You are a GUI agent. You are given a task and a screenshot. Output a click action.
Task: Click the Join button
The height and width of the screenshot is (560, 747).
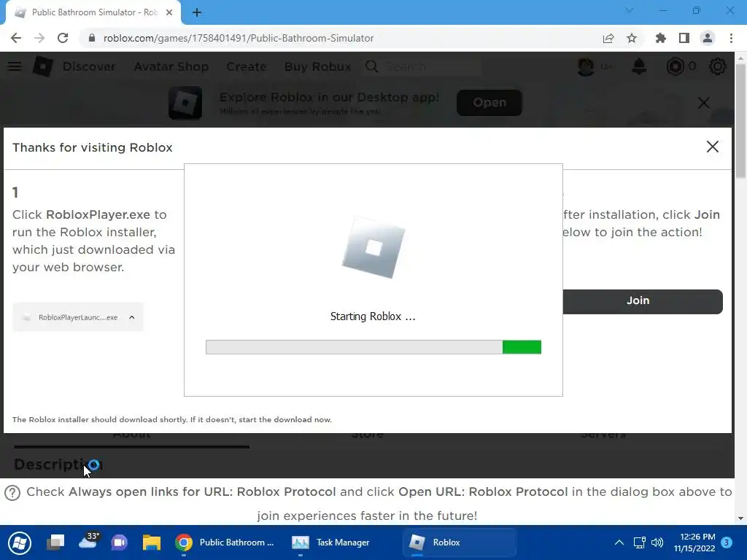pos(643,301)
